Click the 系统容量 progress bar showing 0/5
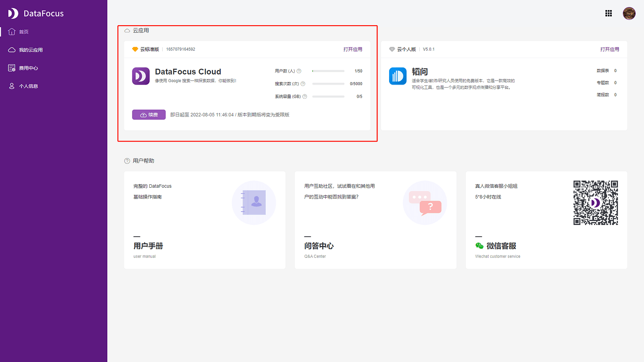Screen dimensions: 644x362 pos(328,96)
